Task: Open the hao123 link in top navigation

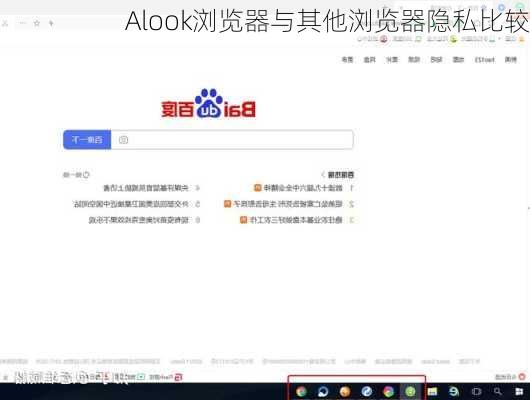Action: (x=484, y=60)
